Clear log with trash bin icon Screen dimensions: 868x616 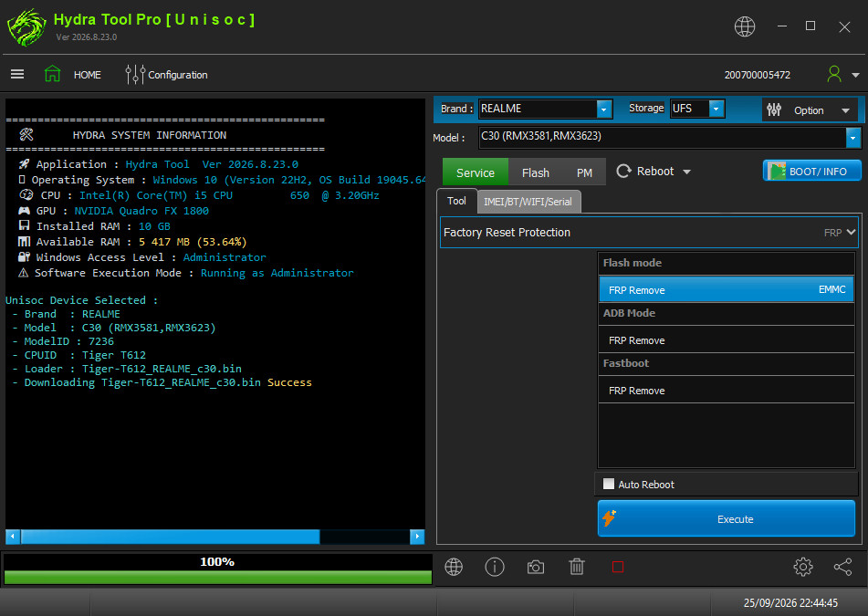coord(577,567)
